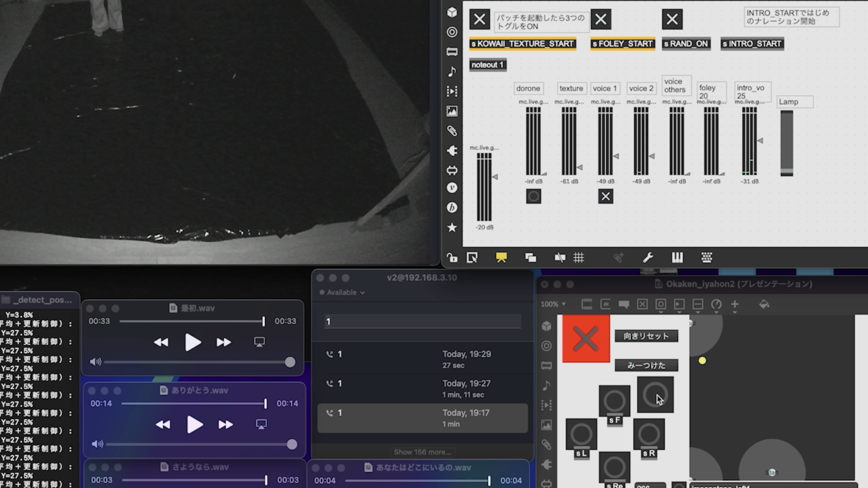Viewport: 868px width, 488px height.
Task: Open the audio notes sidebar icon
Action: (452, 71)
